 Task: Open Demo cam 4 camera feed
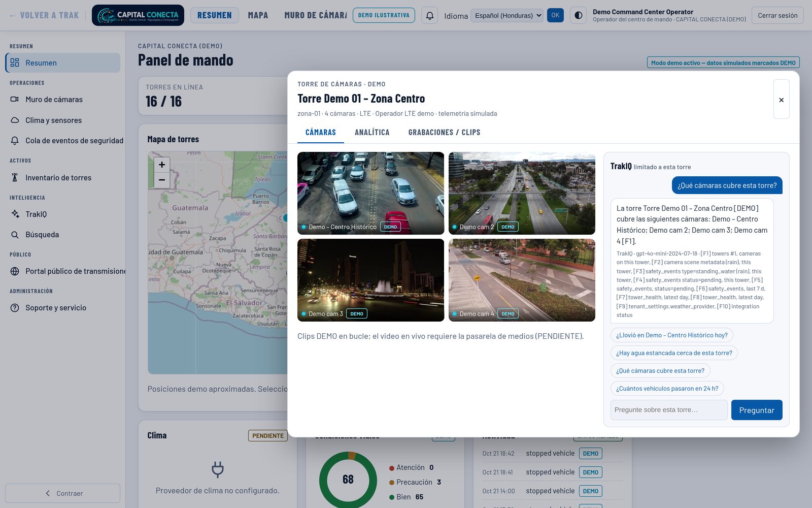522,280
